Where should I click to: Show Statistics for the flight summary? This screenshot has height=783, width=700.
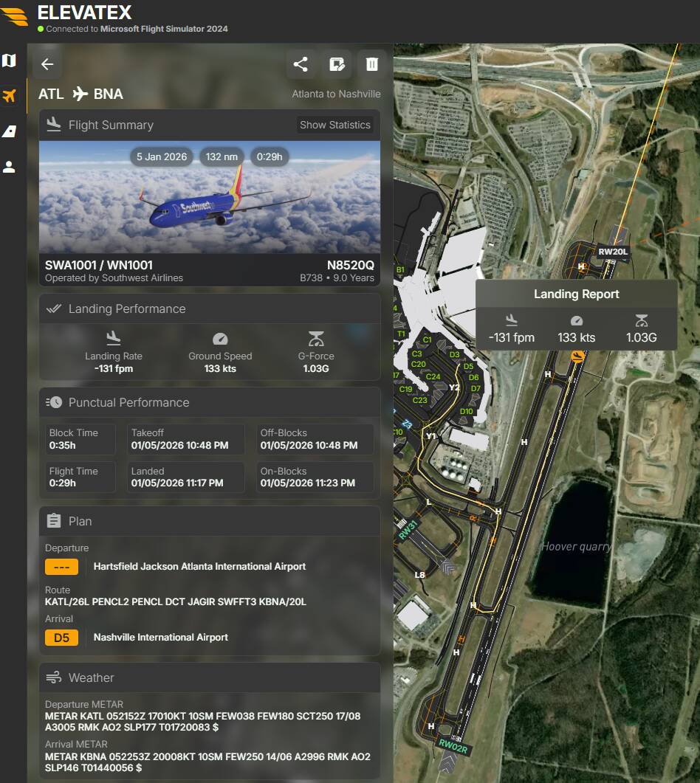click(334, 125)
